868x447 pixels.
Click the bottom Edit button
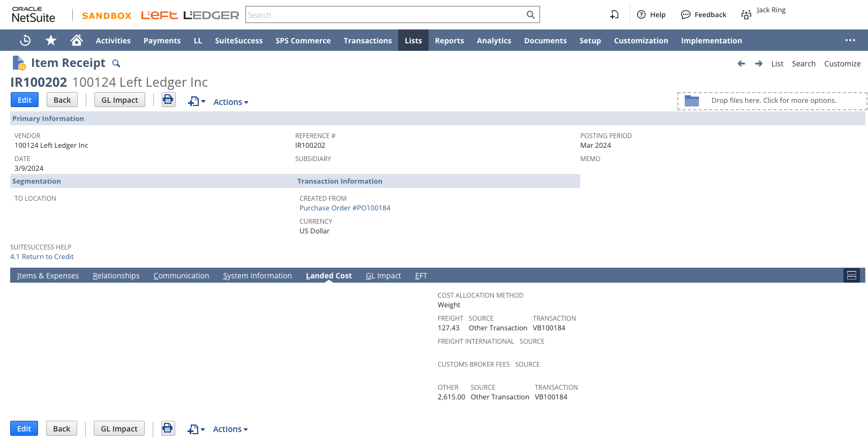pos(24,428)
